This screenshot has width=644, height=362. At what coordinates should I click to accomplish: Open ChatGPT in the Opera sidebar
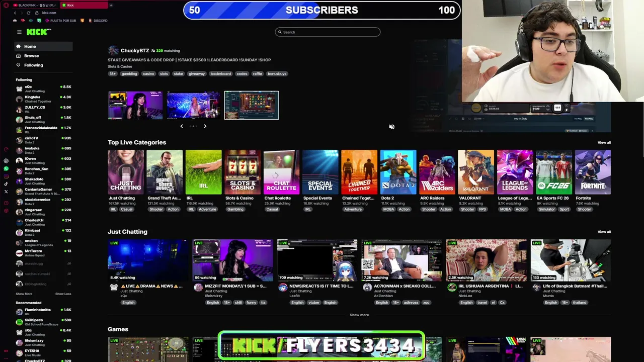(x=6, y=161)
